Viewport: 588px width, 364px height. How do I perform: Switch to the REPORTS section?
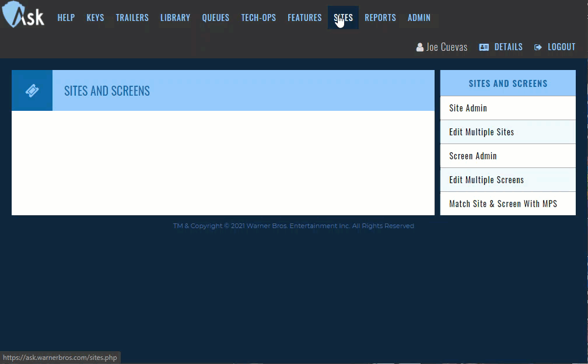(x=380, y=17)
